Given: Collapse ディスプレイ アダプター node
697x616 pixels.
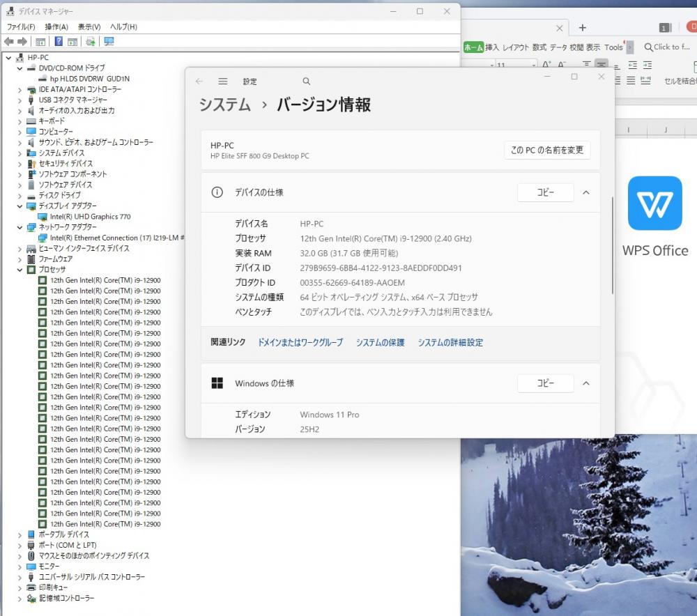Looking at the screenshot, I should (x=20, y=206).
